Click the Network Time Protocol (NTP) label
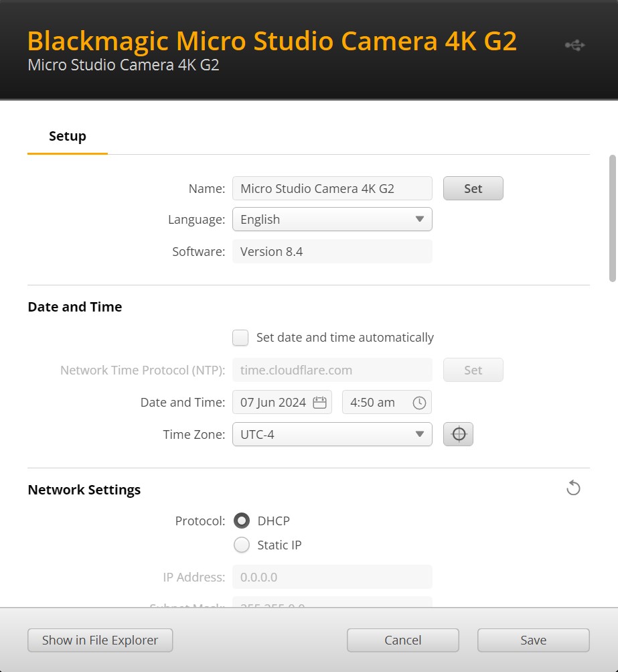Image resolution: width=618 pixels, height=672 pixels. (x=143, y=371)
